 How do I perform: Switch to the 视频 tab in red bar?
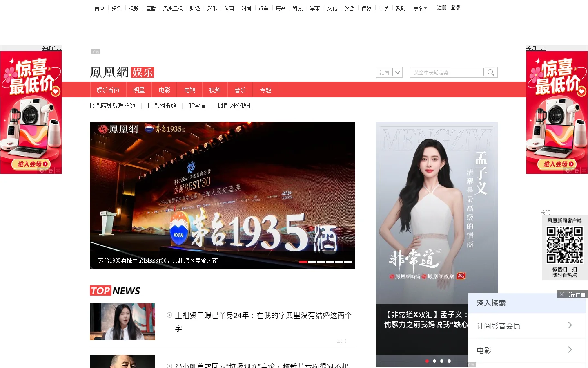pyautogui.click(x=215, y=90)
